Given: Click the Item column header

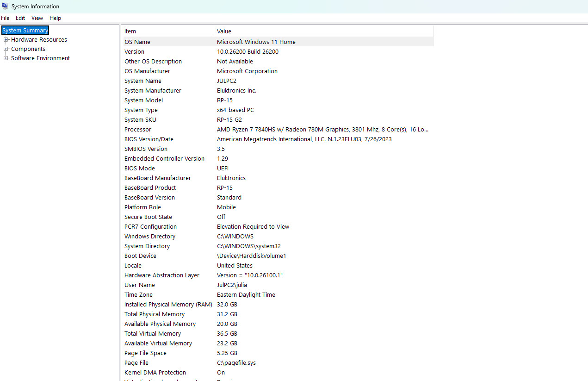Looking at the screenshot, I should (168, 31).
